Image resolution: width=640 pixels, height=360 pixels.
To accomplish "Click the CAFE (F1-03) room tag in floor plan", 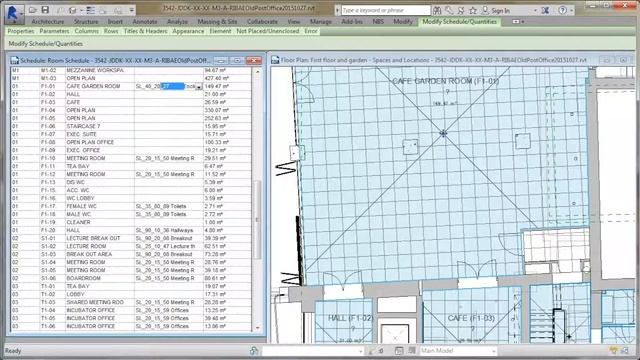I will coord(471,318).
